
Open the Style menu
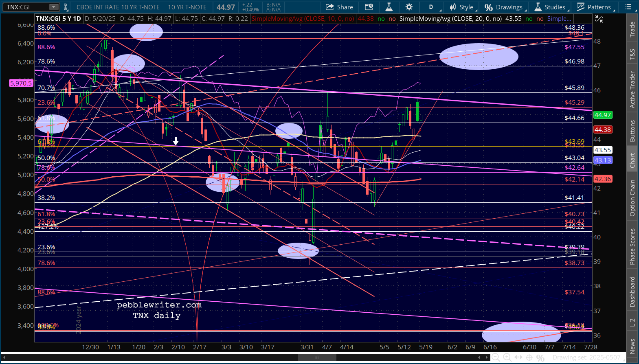(x=461, y=7)
